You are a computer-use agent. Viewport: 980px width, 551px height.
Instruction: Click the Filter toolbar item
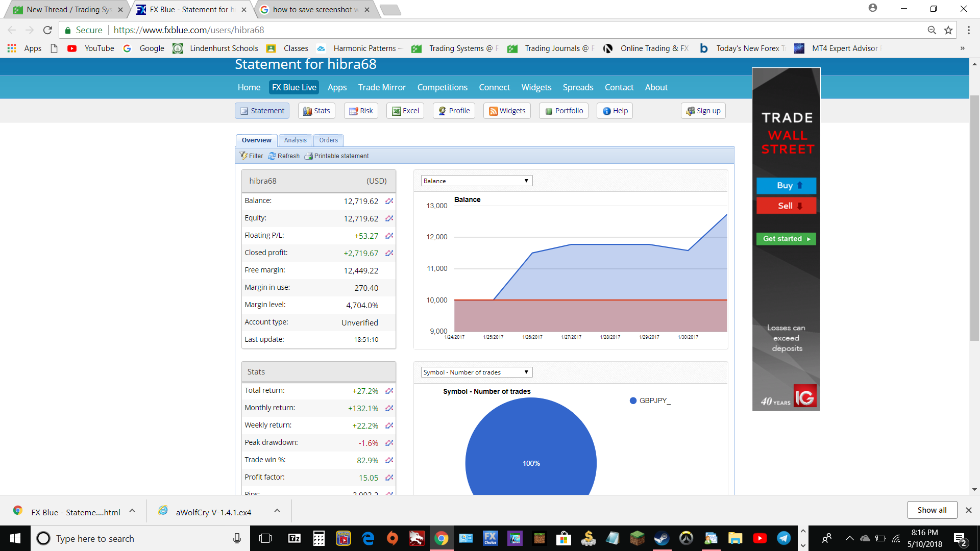pyautogui.click(x=251, y=156)
